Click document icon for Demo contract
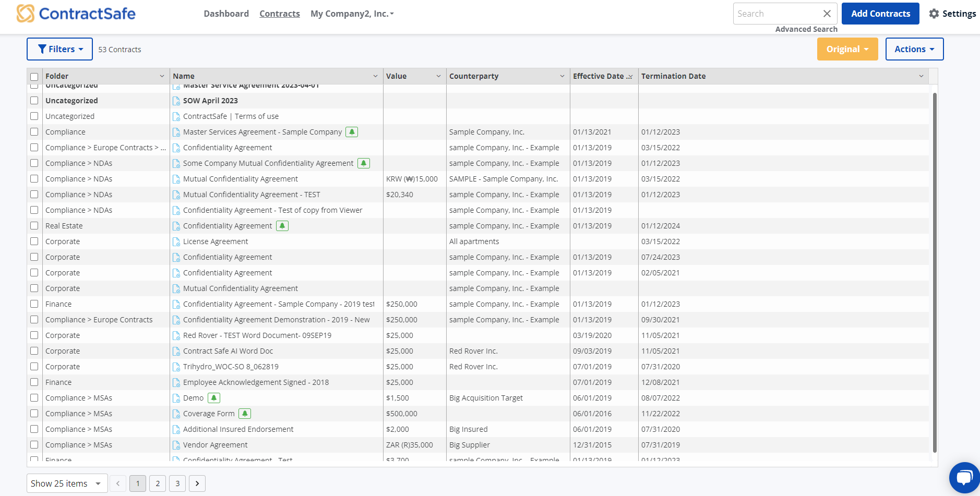Viewport: 980px width, 496px height. 176,398
